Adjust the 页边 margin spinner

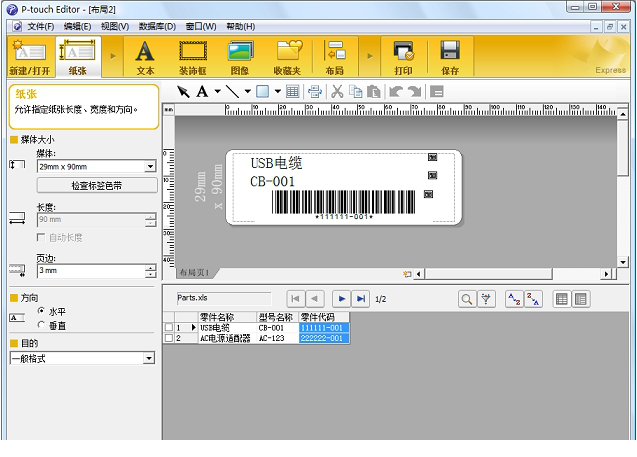(x=151, y=271)
